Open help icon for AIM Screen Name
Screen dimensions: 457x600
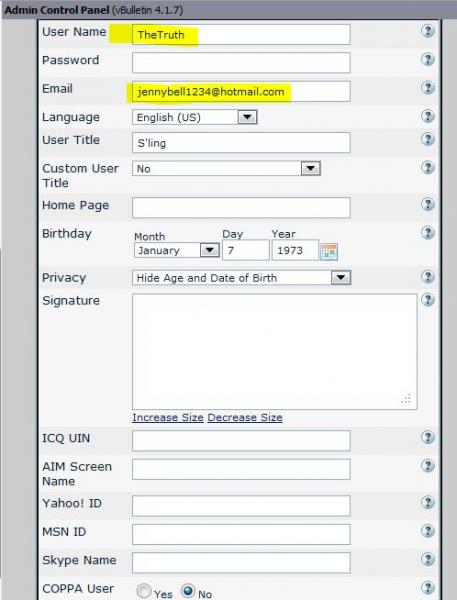pyautogui.click(x=428, y=466)
